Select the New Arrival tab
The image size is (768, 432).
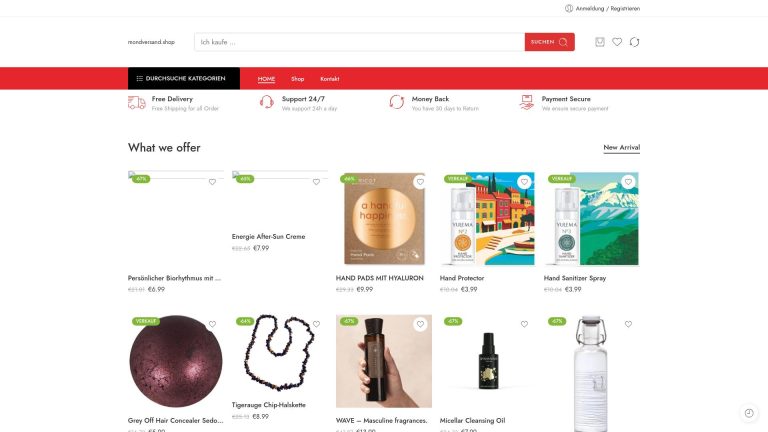(x=622, y=147)
